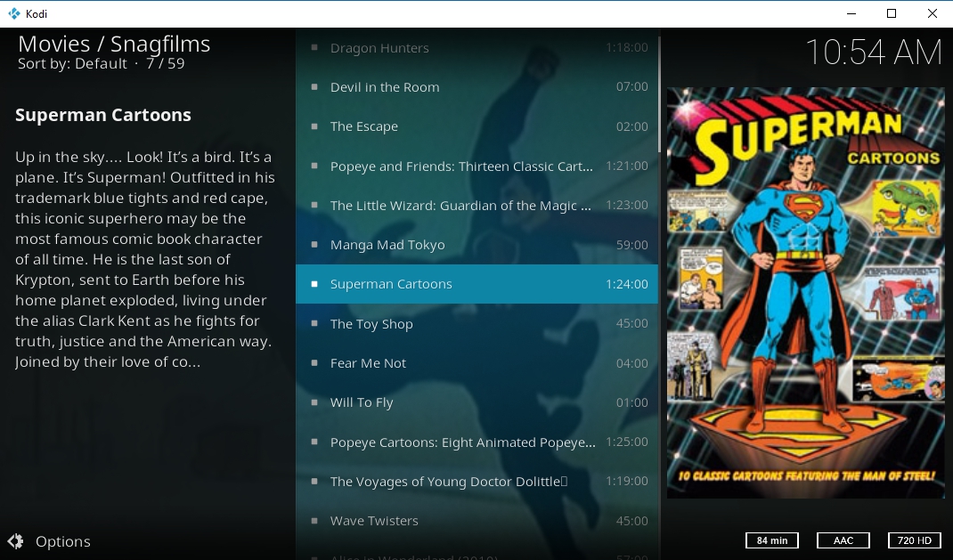Click the bullet icon beside Devil in the Room

314,87
